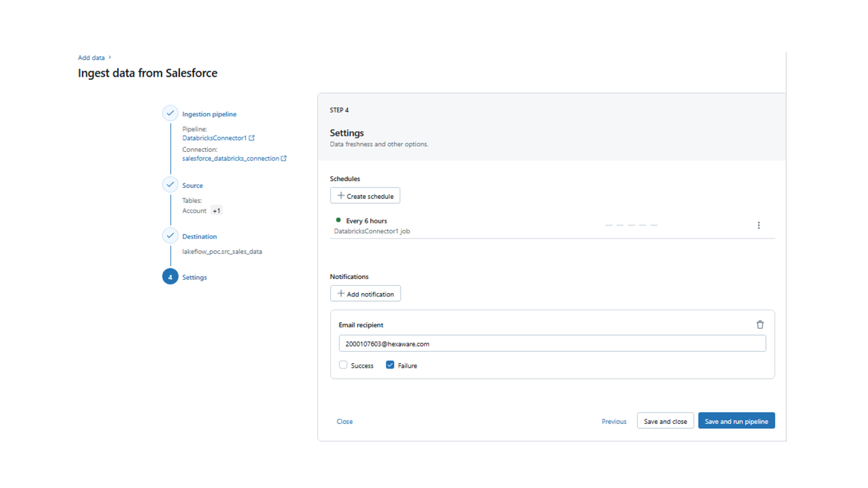
Task: Click the +1 tables badge
Action: coord(217,211)
